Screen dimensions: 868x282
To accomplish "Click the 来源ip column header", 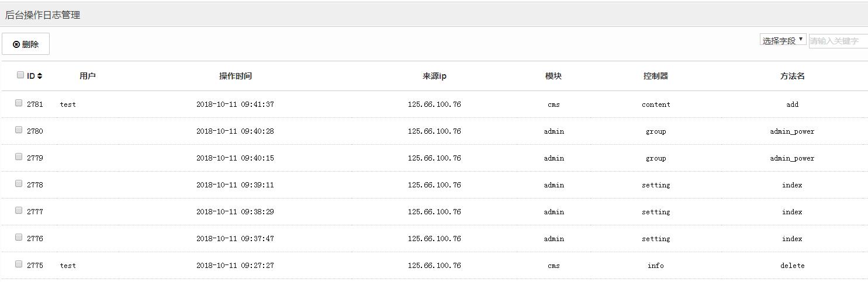I will 434,76.
